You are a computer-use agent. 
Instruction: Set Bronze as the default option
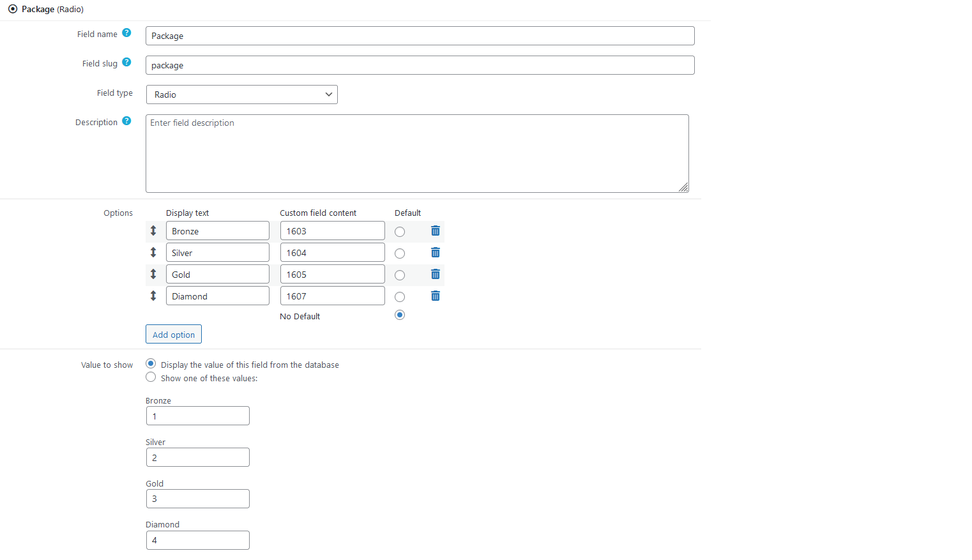(400, 232)
